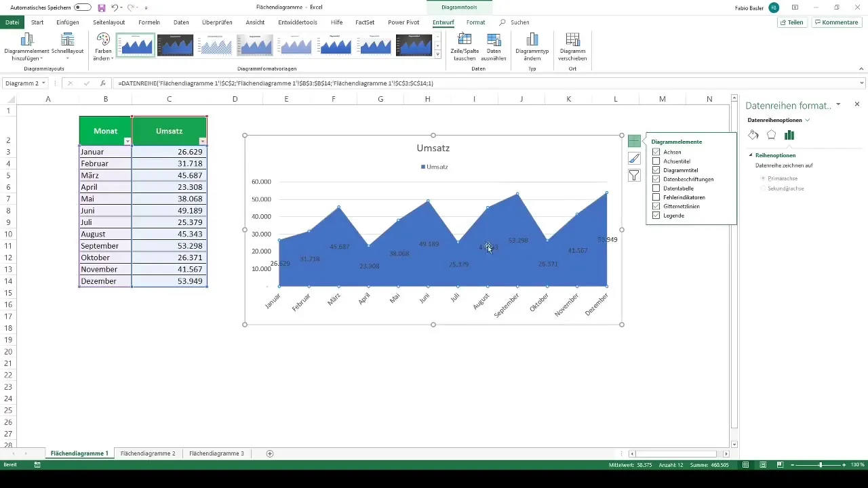Adjust the zoom slider handle
The width and height of the screenshot is (868, 488).
click(x=821, y=465)
